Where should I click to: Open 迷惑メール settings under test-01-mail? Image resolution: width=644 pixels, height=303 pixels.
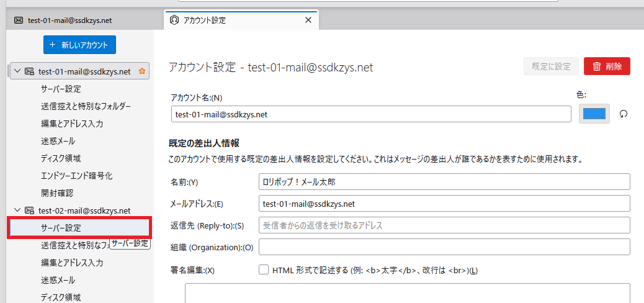[x=58, y=141]
